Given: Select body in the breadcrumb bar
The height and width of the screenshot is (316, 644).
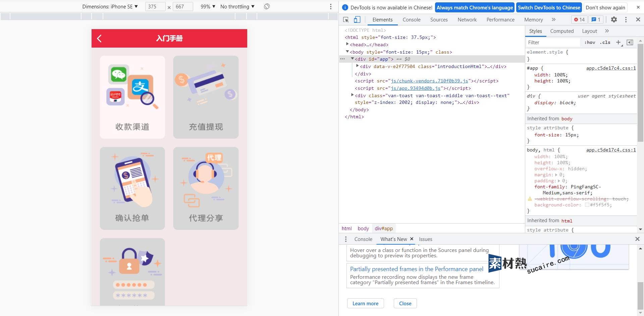Looking at the screenshot, I should pyautogui.click(x=363, y=229).
